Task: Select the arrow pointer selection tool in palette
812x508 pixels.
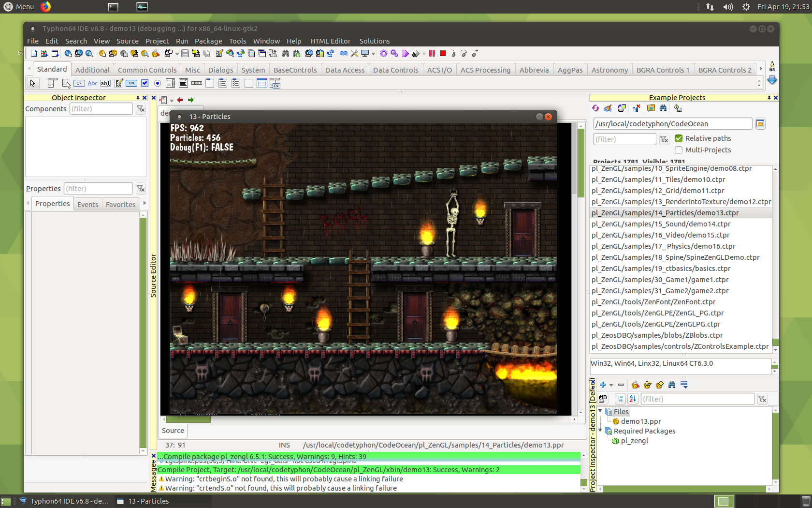Action: pos(32,83)
